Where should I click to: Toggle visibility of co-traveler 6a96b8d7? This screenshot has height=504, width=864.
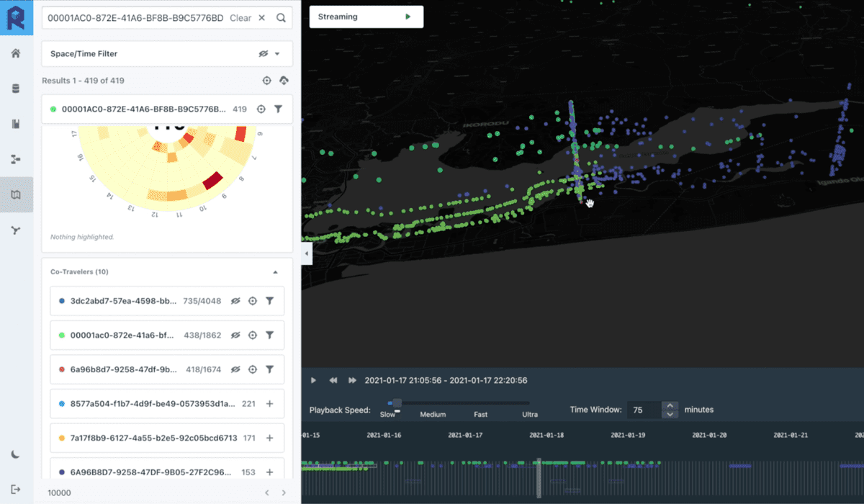[235, 369]
